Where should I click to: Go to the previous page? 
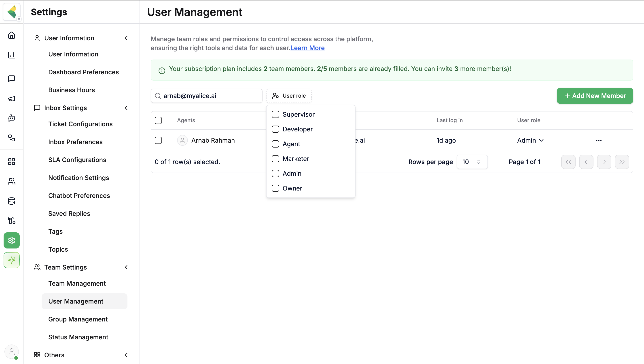click(586, 162)
